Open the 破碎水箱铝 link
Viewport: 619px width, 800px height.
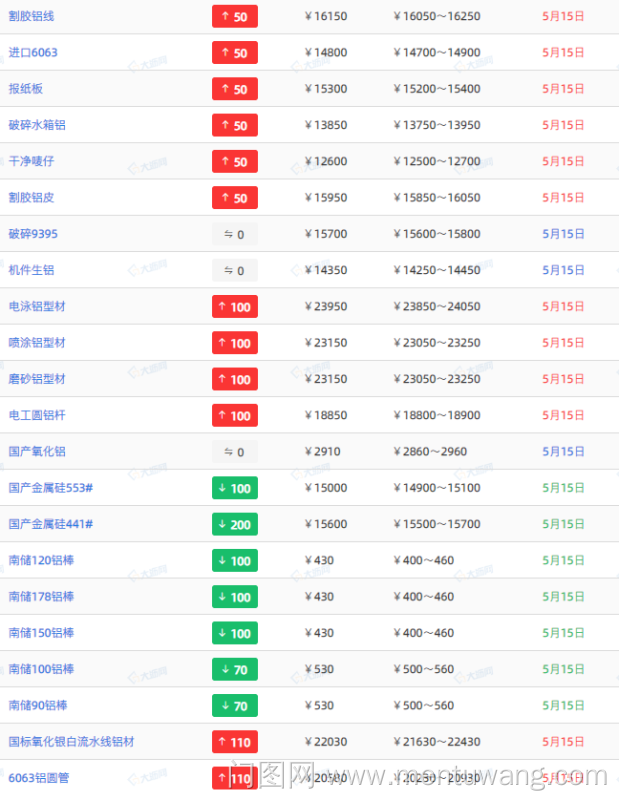coord(37,125)
